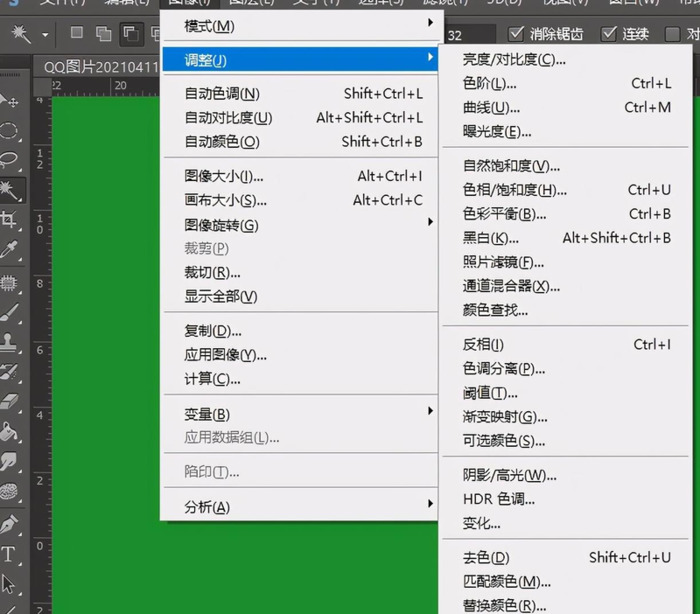The height and width of the screenshot is (614, 700).
Task: Select the Eyedropper tool
Action: pos(9,250)
